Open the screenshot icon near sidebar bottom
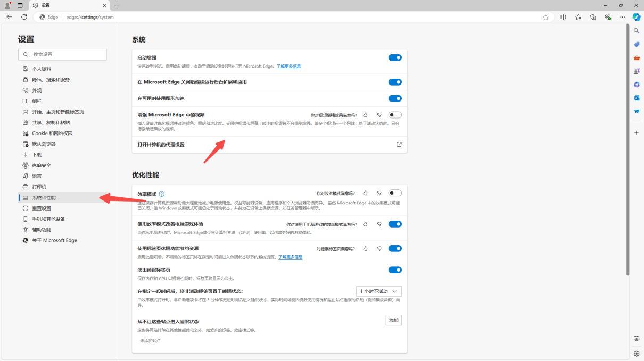Image resolution: width=644 pixels, height=361 pixels. tap(637, 339)
